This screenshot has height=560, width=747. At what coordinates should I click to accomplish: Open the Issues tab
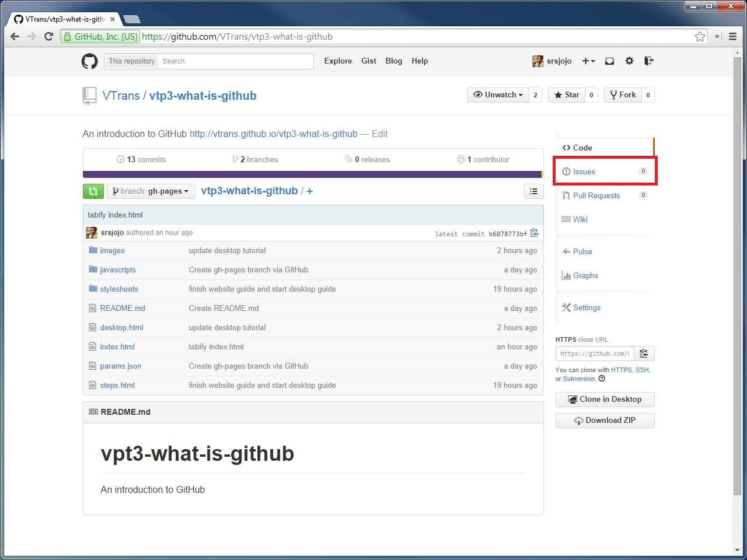pyautogui.click(x=605, y=171)
